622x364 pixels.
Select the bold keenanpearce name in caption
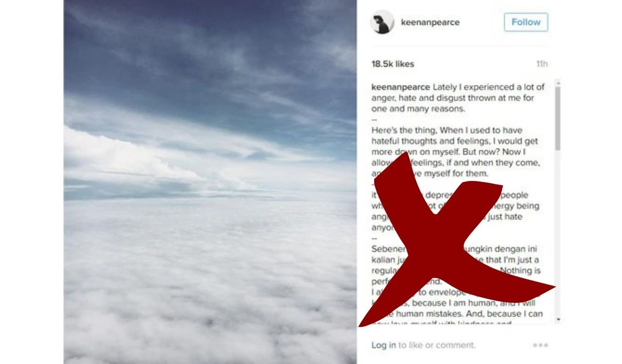[x=400, y=87]
